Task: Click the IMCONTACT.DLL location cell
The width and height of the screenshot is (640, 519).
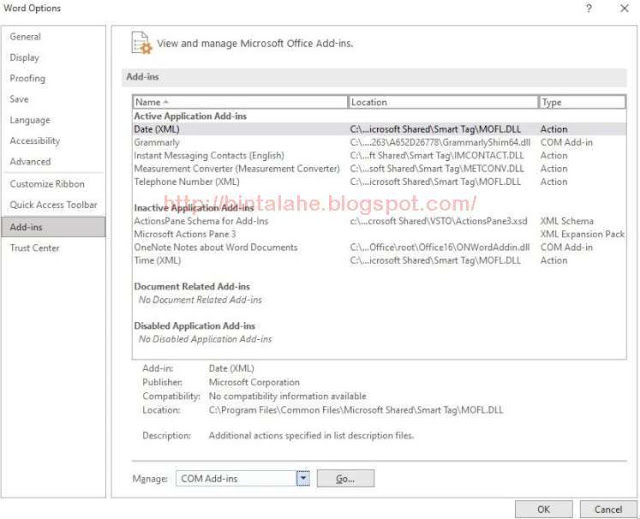Action: pyautogui.click(x=437, y=155)
